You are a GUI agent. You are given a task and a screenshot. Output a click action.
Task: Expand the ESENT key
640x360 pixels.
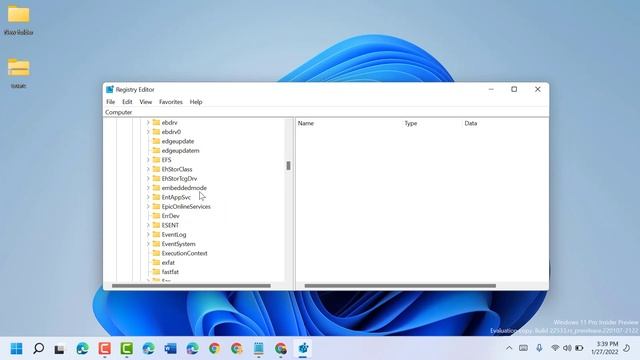[x=148, y=225]
